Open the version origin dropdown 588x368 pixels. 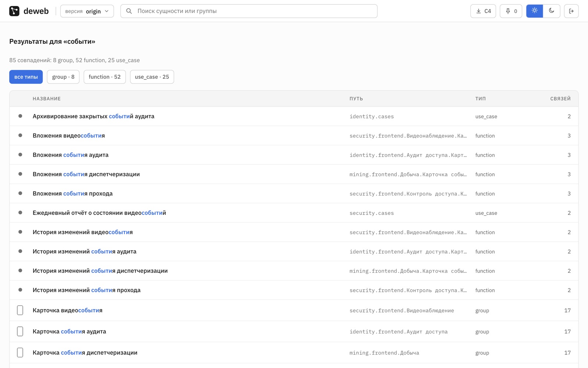[87, 11]
